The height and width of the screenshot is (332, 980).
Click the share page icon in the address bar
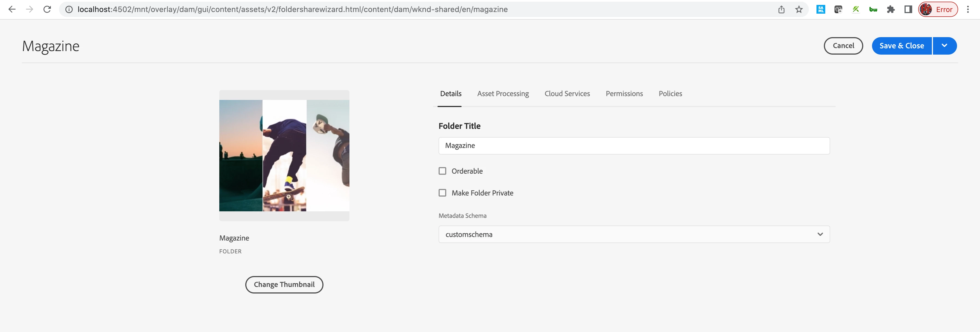781,10
